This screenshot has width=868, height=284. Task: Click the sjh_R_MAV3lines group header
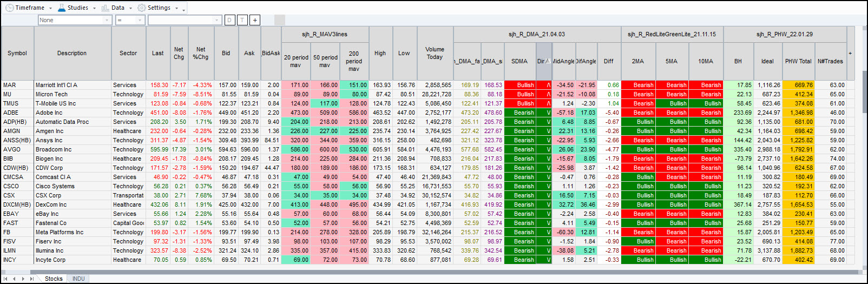click(325, 34)
